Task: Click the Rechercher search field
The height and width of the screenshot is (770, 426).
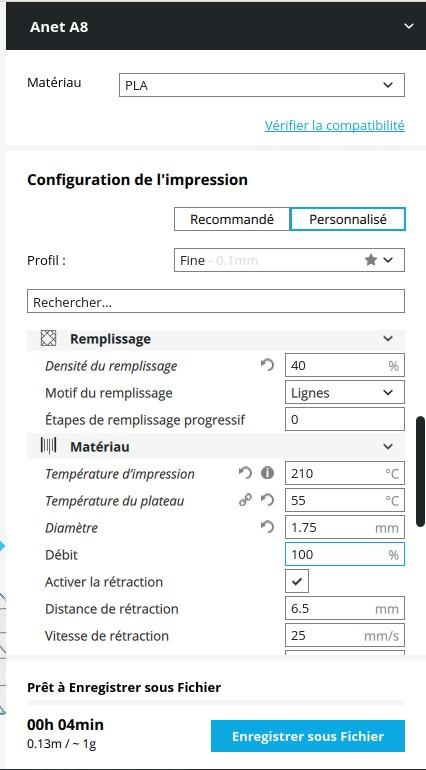Action: [216, 302]
